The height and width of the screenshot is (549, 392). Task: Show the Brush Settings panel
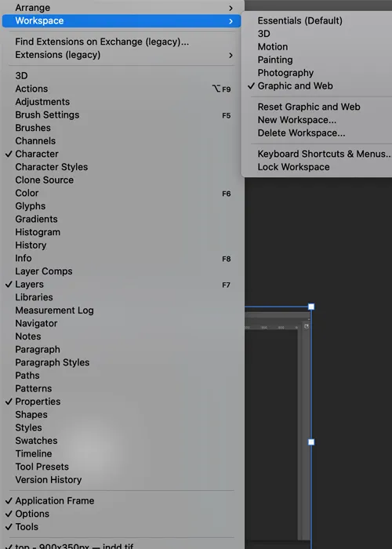(x=47, y=115)
